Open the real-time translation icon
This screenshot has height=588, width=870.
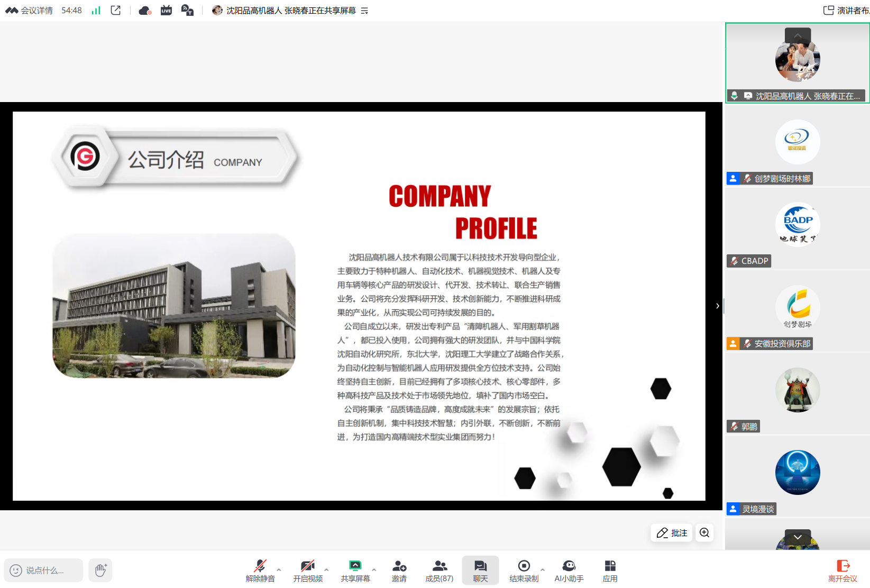coord(187,11)
